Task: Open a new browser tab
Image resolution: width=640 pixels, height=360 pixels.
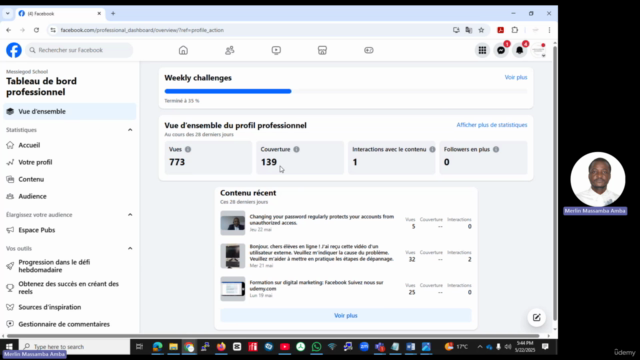Action: [113, 13]
